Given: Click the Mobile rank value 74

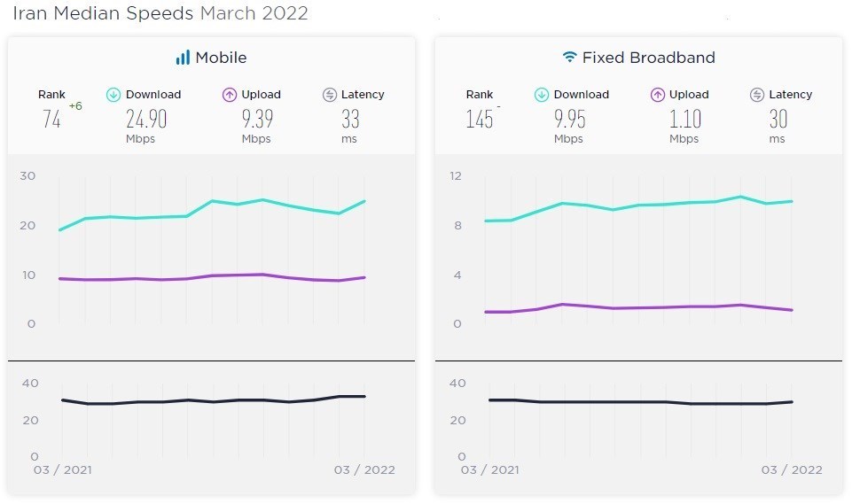Looking at the screenshot, I should coord(51,120).
